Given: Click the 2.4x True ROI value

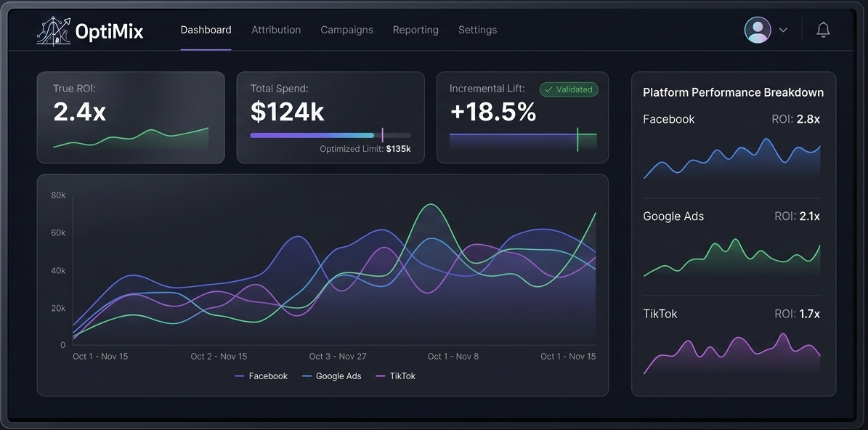Looking at the screenshot, I should coord(80,112).
